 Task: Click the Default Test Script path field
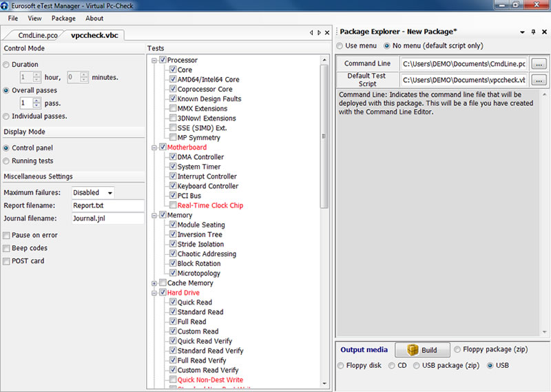(x=464, y=80)
